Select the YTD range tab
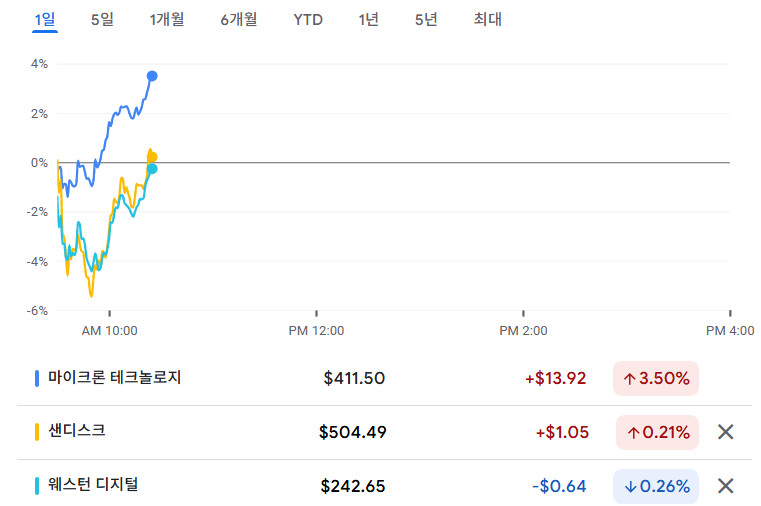The width and height of the screenshot is (761, 506). pyautogui.click(x=308, y=19)
